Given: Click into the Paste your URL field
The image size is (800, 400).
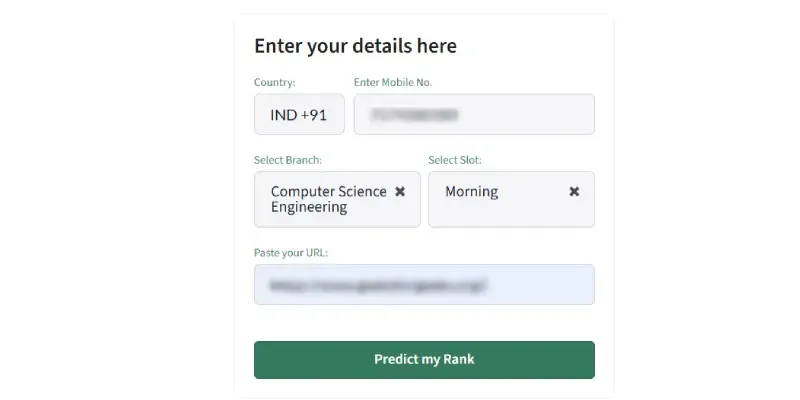Looking at the screenshot, I should 424,285.
